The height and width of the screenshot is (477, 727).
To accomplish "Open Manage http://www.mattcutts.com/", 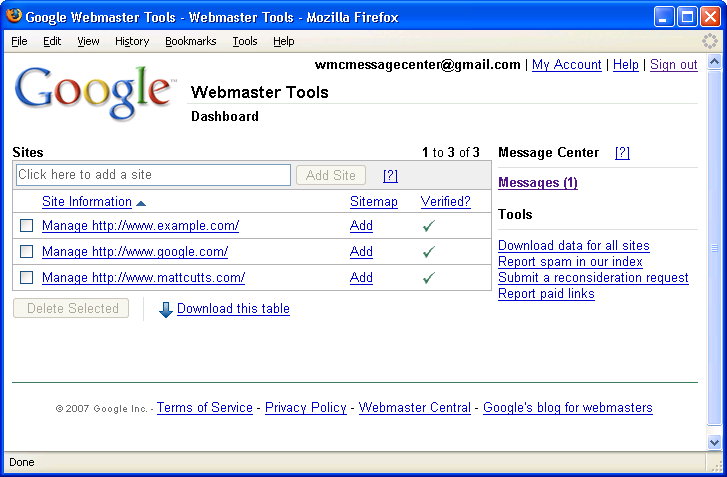I will point(143,278).
